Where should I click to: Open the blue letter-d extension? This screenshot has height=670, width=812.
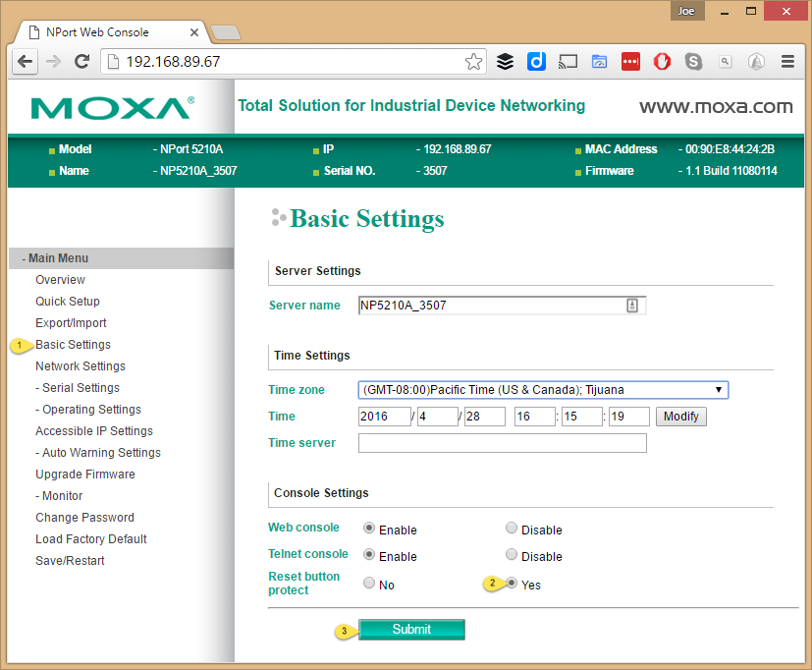click(536, 62)
